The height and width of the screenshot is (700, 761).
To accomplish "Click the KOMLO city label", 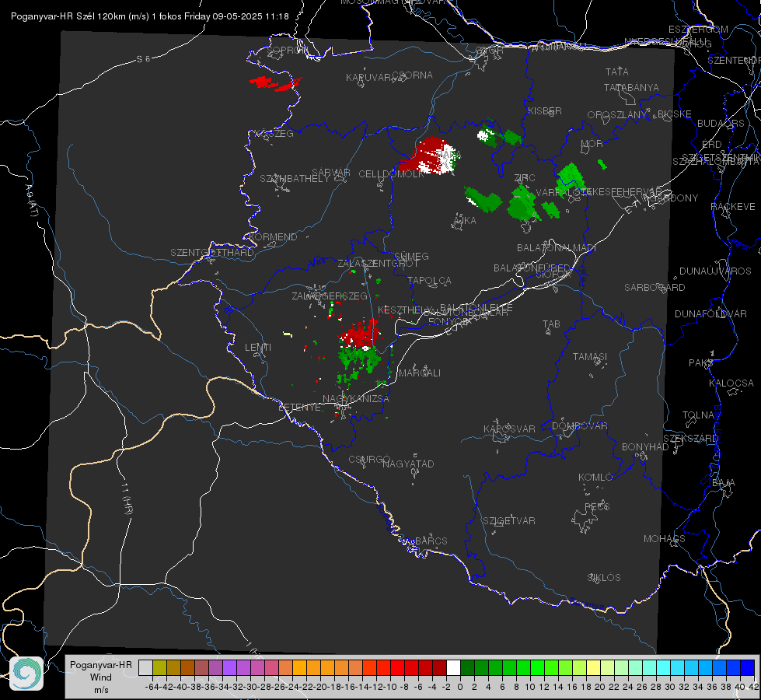I will click(595, 478).
